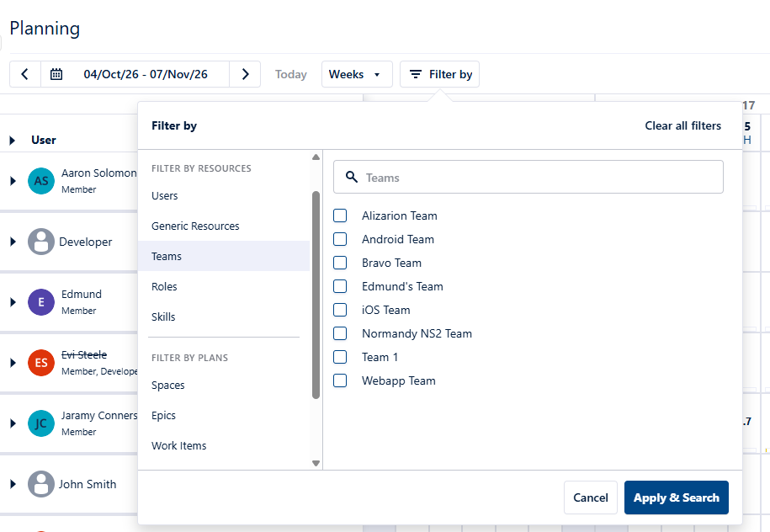
Task: Select Spaces filter category
Action: 224,386
